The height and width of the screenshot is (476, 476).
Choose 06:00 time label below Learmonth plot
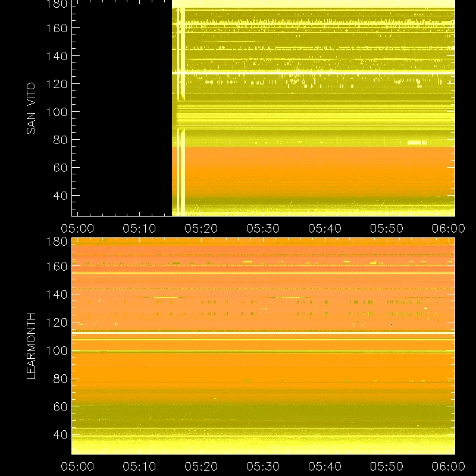click(449, 466)
